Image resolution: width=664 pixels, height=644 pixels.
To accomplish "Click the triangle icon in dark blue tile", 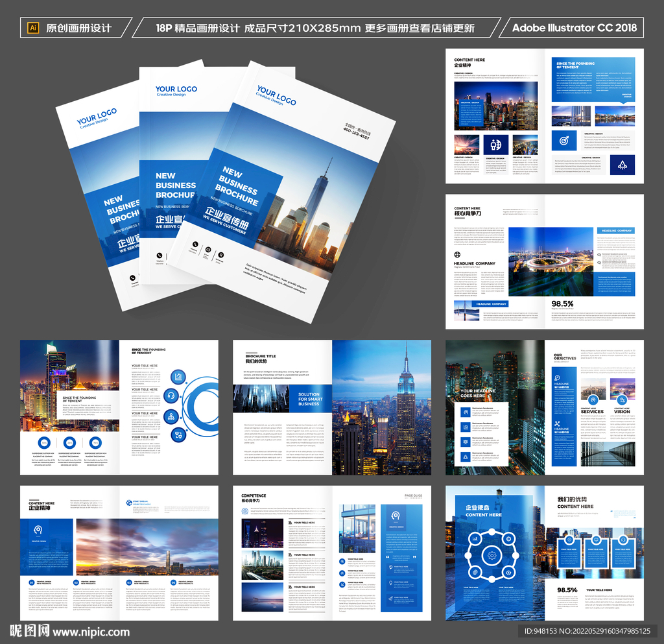I will tap(622, 165).
